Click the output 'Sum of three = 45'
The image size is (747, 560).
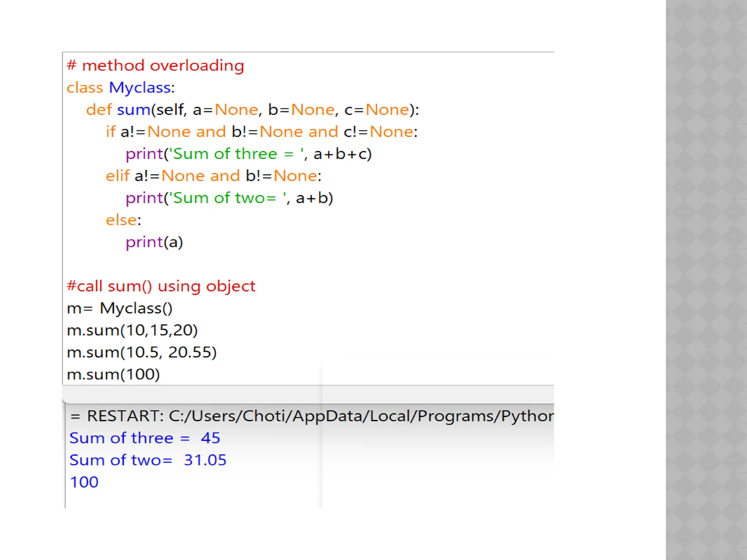[145, 438]
